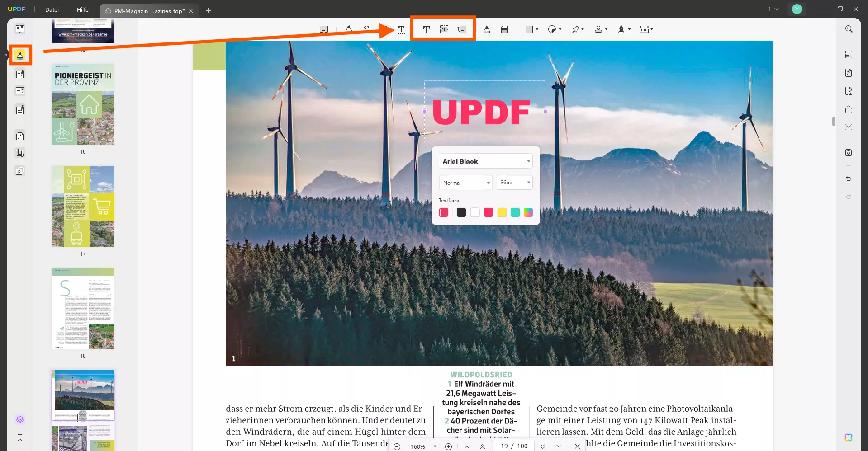Open the window count dropdown
The width and height of the screenshot is (868, 451).
774,9
